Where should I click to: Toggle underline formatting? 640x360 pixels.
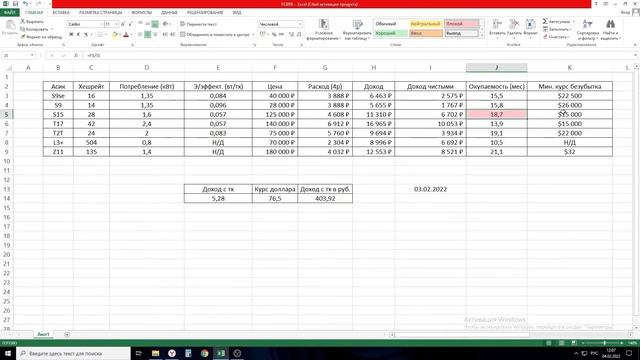[x=86, y=35]
